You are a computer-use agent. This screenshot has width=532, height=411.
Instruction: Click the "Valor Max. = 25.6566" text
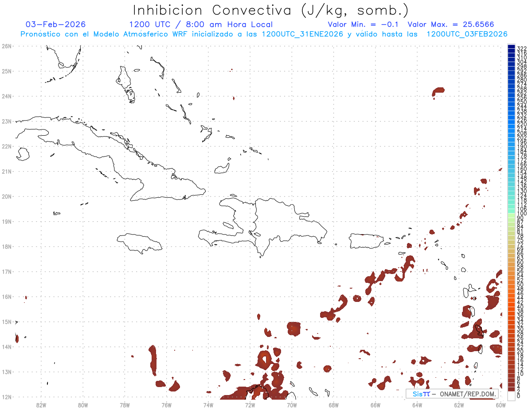[451, 24]
